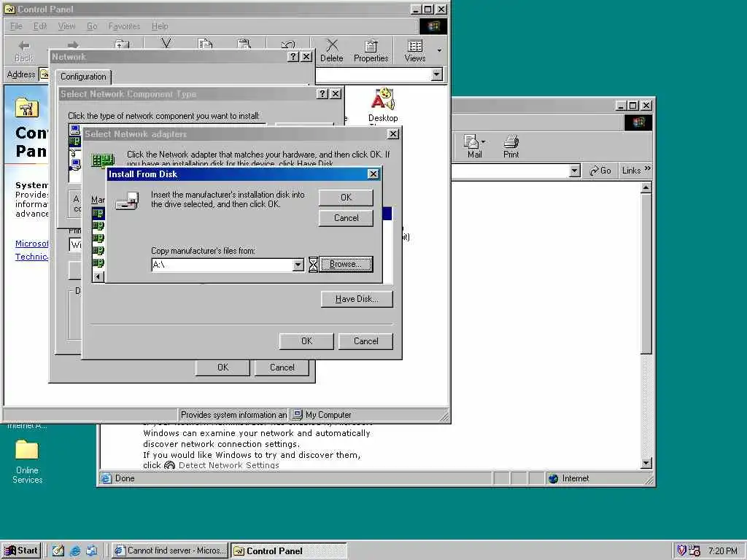
Task: Click the Windows logo throbber in Internet Explorer
Action: (638, 122)
